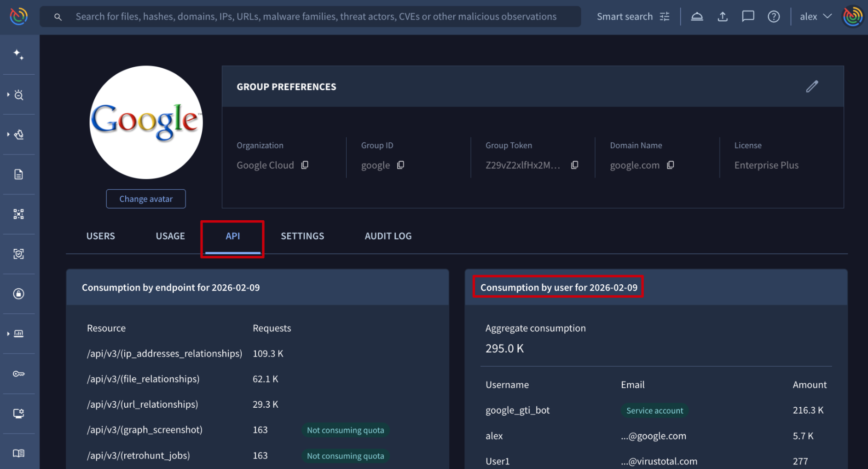Open Smart search options
This screenshot has width=868, height=469.
point(633,17)
